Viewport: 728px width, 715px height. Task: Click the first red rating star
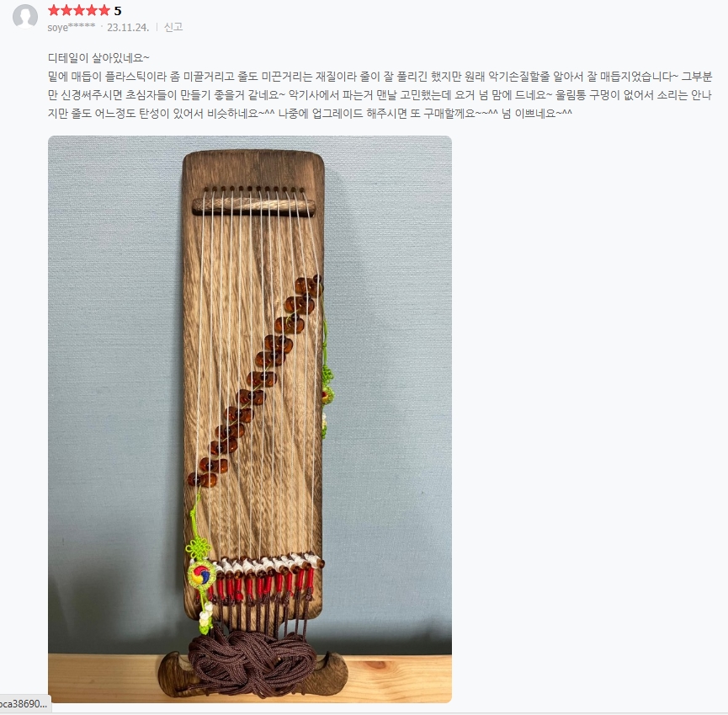tap(54, 10)
